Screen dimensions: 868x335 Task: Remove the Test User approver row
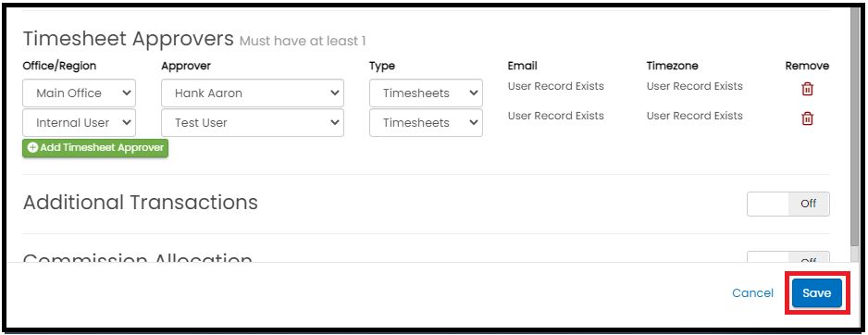[x=807, y=118]
